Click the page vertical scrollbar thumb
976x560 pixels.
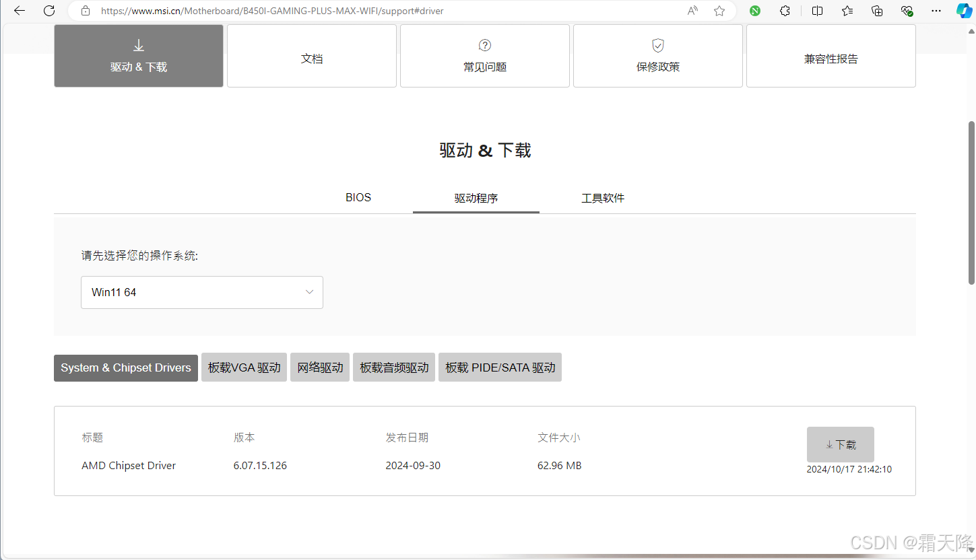click(971, 202)
